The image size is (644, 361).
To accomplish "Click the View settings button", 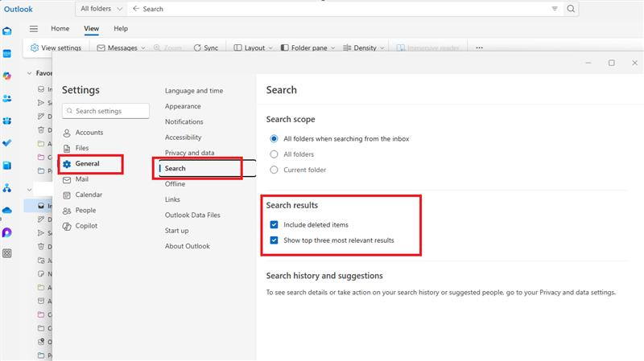I will point(56,48).
